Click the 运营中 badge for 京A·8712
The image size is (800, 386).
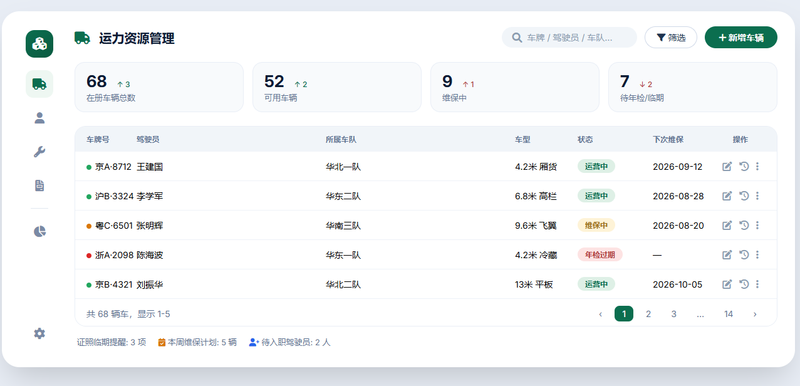(596, 166)
